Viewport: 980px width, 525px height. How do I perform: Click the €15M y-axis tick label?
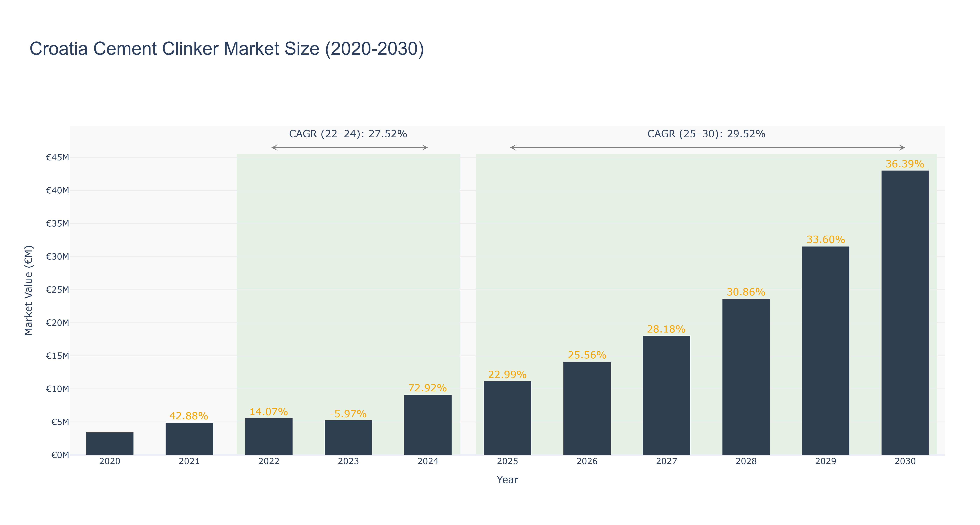(57, 356)
